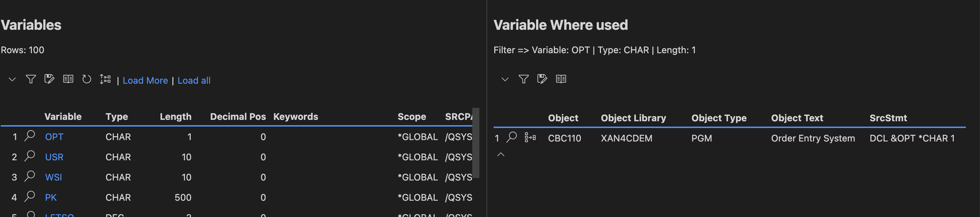
Task: Sort by the Length column header
Action: [x=176, y=117]
